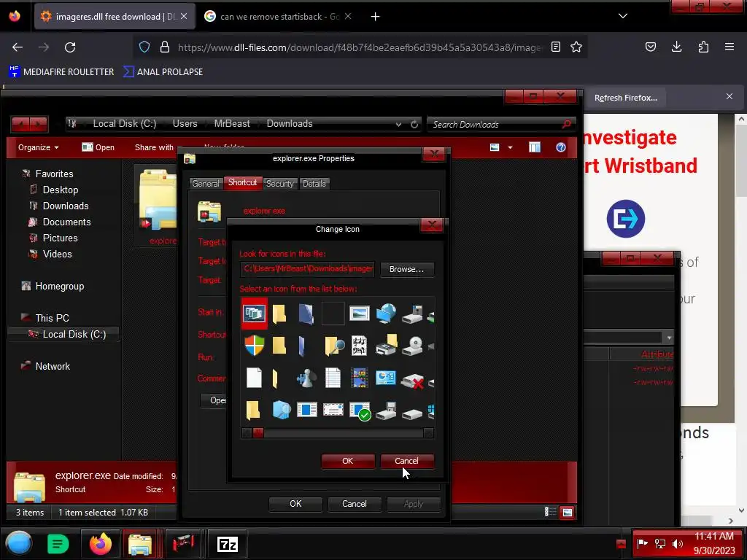Bookmark this page with star icon
Screen dimensions: 747x560
pyautogui.click(x=576, y=47)
